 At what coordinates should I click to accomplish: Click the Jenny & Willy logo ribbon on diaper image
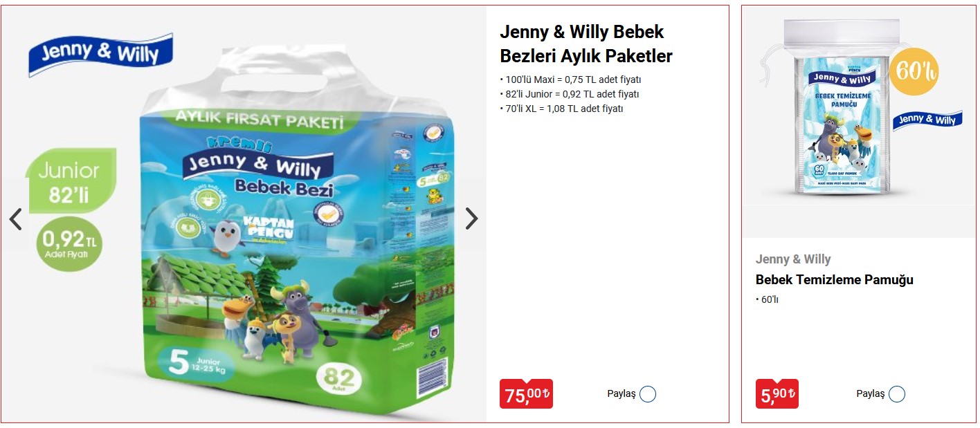[x=100, y=55]
